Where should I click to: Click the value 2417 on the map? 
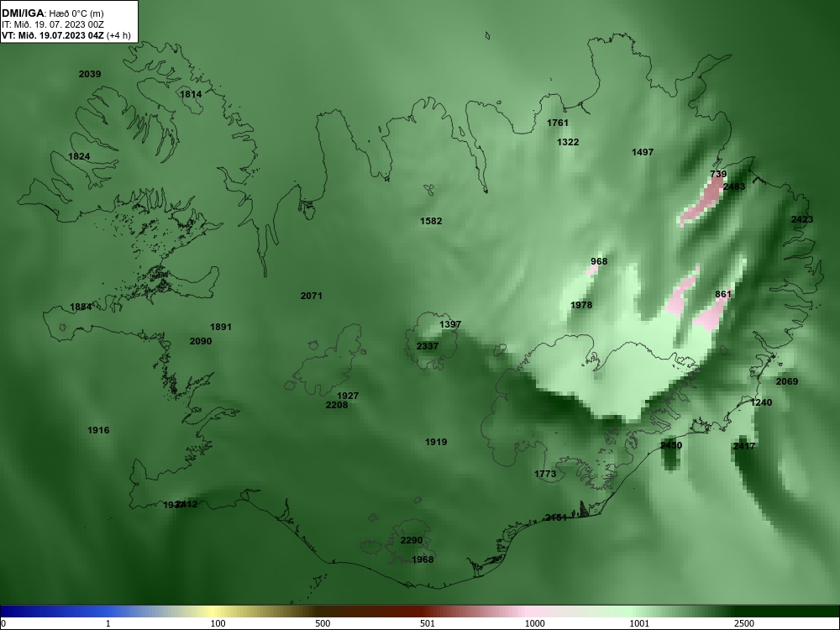click(743, 446)
